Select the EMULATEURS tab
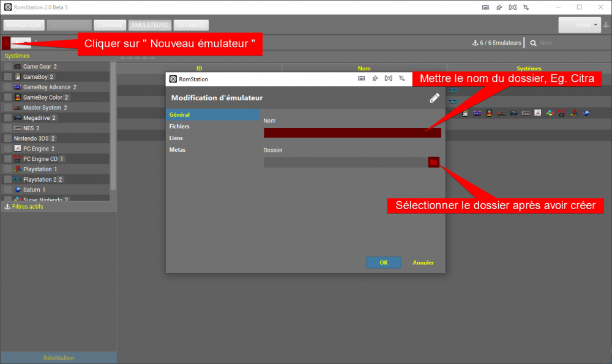Screen dimensions: 612x364 point(149,25)
